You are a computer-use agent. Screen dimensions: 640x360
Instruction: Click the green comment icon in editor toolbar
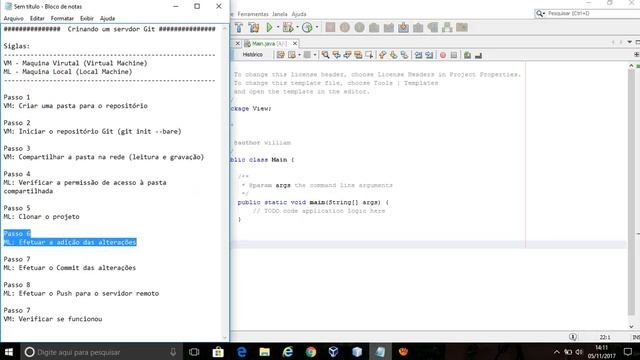click(x=467, y=55)
